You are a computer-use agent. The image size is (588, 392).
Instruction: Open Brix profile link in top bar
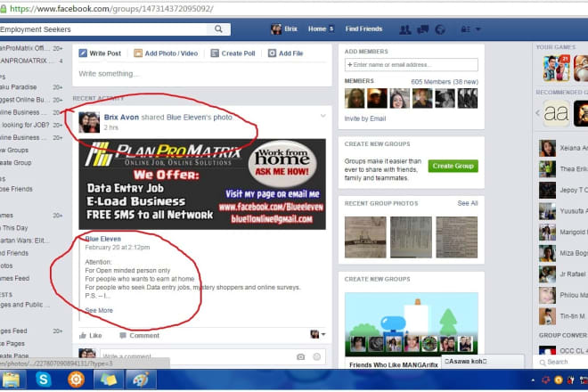coord(290,29)
